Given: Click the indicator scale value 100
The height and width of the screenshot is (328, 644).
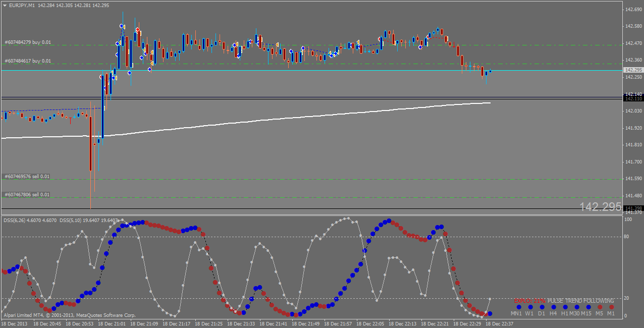Looking at the screenshot, I should [x=629, y=220].
